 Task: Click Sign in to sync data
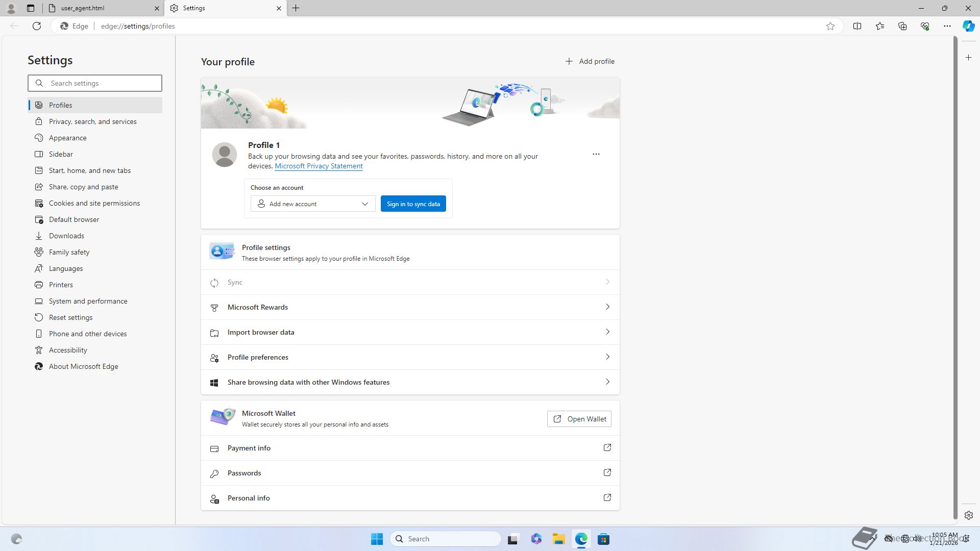pos(413,204)
